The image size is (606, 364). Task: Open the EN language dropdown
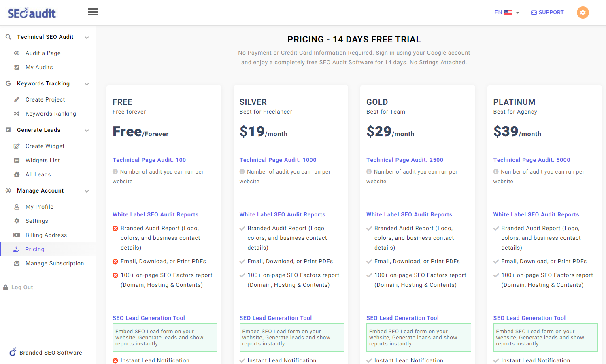coord(507,12)
